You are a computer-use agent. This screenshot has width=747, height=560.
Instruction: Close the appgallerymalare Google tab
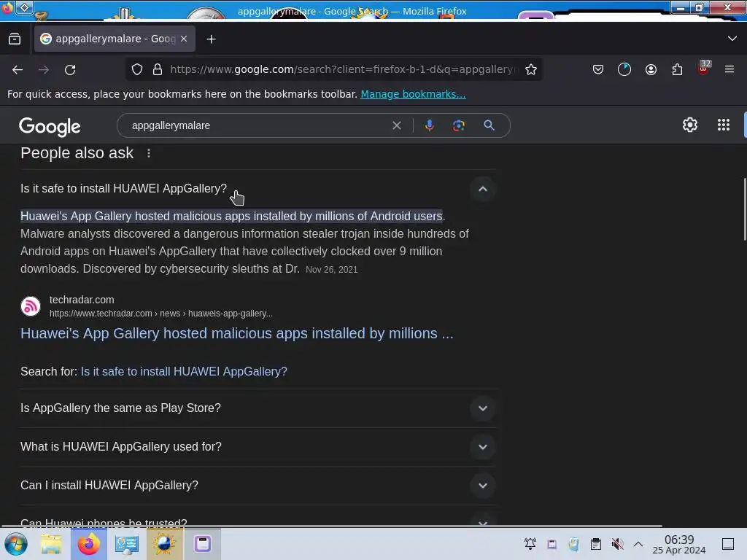(x=184, y=39)
